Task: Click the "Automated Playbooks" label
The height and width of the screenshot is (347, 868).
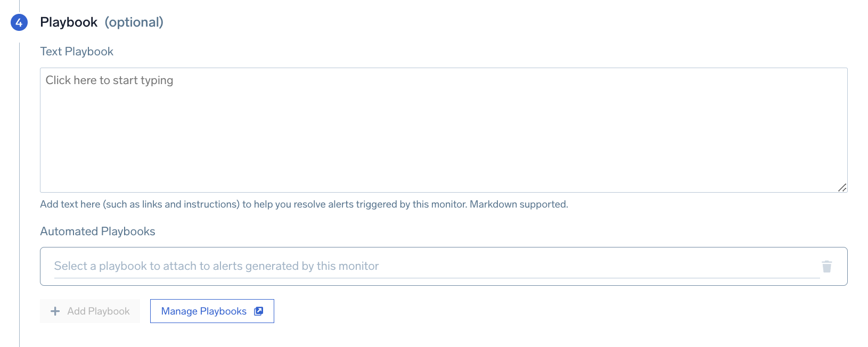Action: coord(97,232)
